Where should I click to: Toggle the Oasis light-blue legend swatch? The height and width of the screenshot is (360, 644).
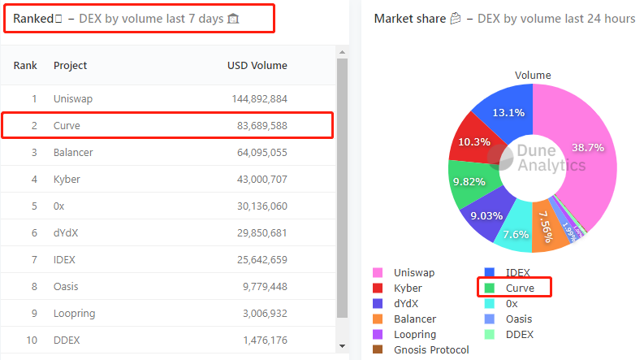(489, 319)
